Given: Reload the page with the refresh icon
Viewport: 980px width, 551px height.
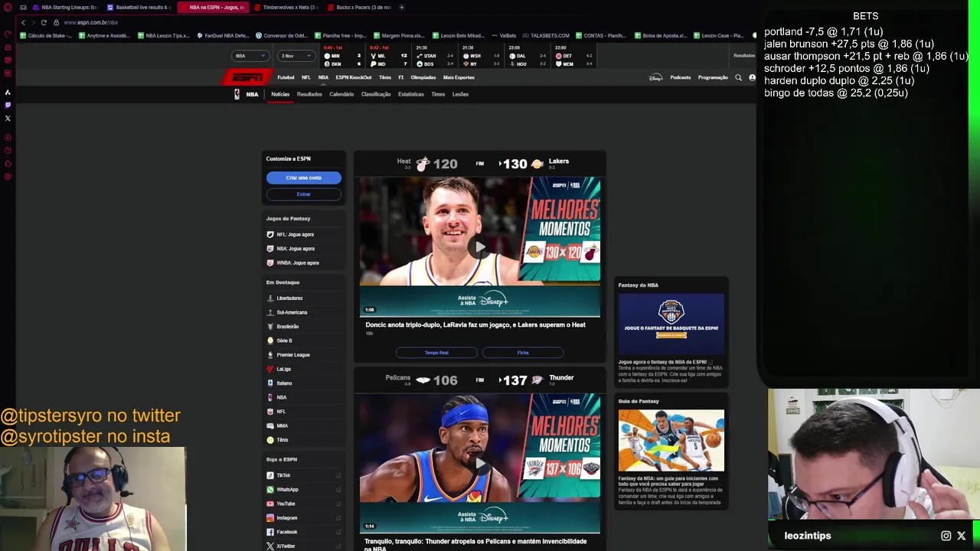Looking at the screenshot, I should tap(44, 22).
